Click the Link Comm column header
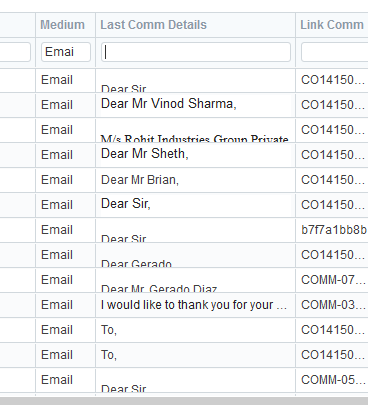368x405 pixels. click(332, 25)
